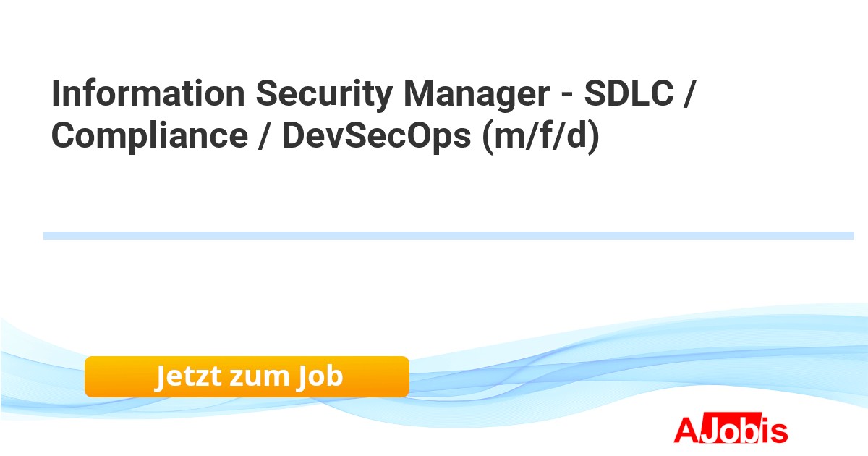868x456 pixels.
Task: Click the word Compliance in the title
Action: [x=149, y=137]
